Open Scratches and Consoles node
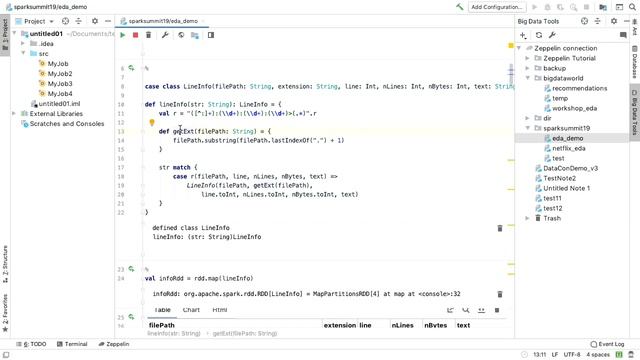 [67, 124]
